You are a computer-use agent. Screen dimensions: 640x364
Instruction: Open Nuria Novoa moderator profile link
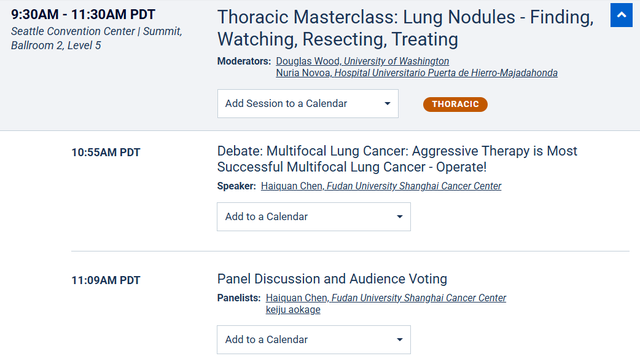417,73
